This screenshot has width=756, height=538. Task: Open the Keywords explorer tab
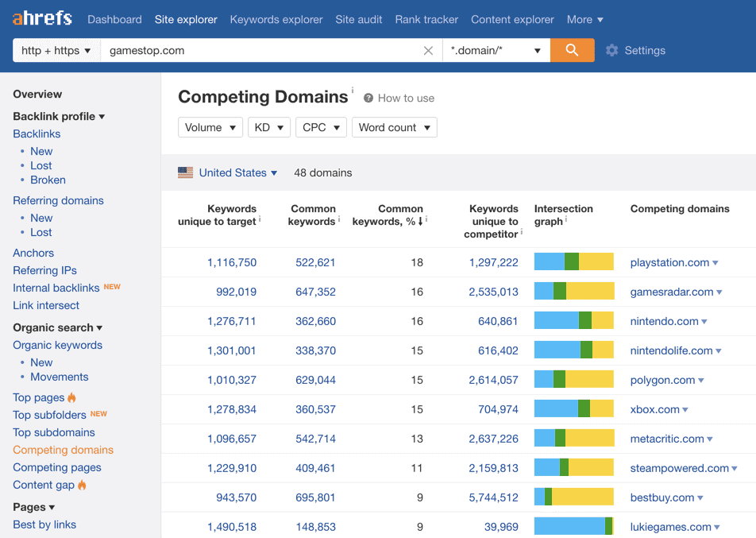[276, 19]
